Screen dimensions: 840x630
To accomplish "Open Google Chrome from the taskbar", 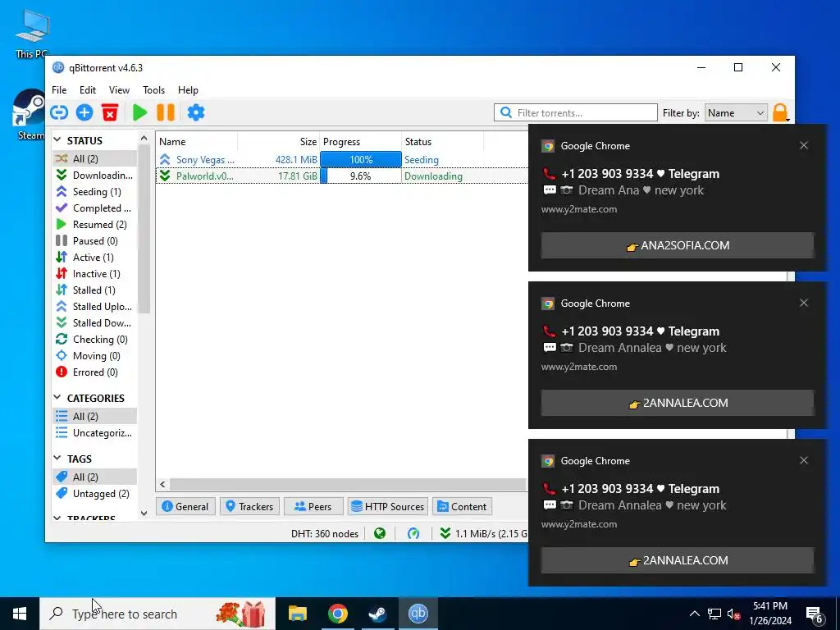I will pyautogui.click(x=337, y=614).
